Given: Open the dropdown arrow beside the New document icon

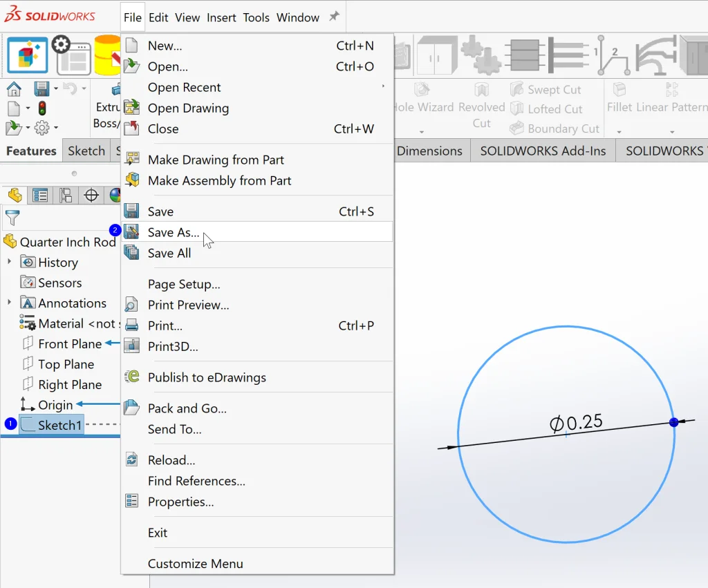Looking at the screenshot, I should click(x=28, y=108).
